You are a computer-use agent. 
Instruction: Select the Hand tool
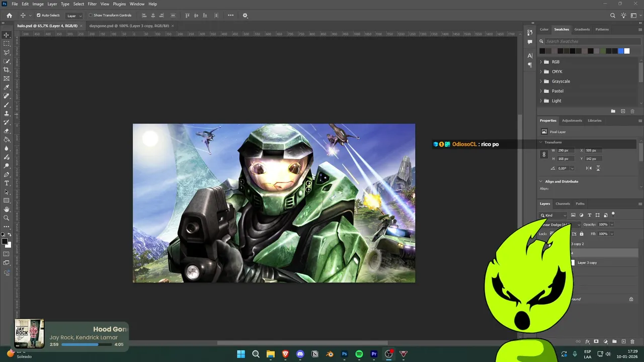tap(7, 209)
